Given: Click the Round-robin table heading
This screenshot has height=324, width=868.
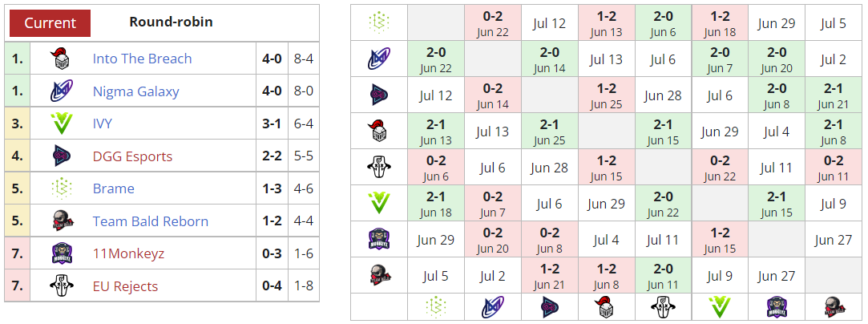Looking at the screenshot, I should pos(171,22).
